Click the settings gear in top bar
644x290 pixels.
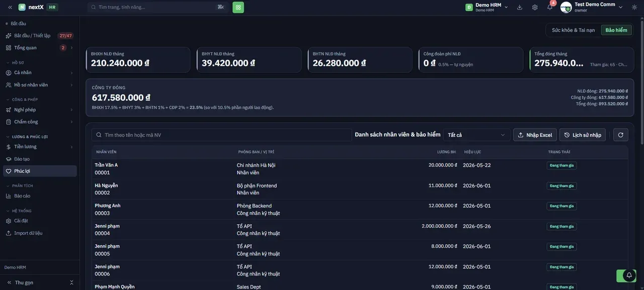pos(535,7)
